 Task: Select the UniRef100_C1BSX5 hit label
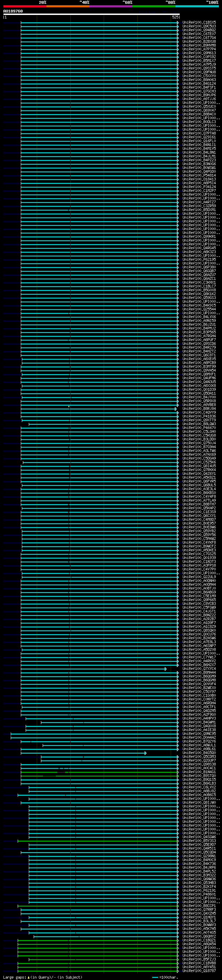coord(199,23)
